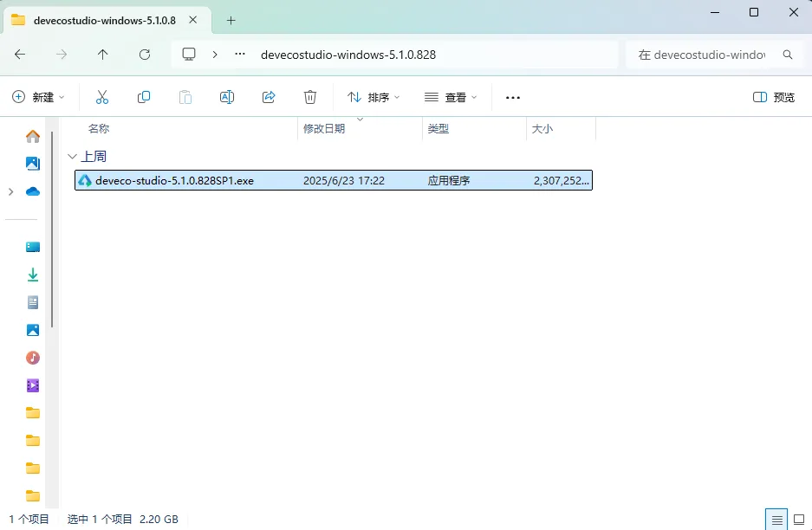
Task: Expand the OneDrive tree node
Action: point(11,191)
